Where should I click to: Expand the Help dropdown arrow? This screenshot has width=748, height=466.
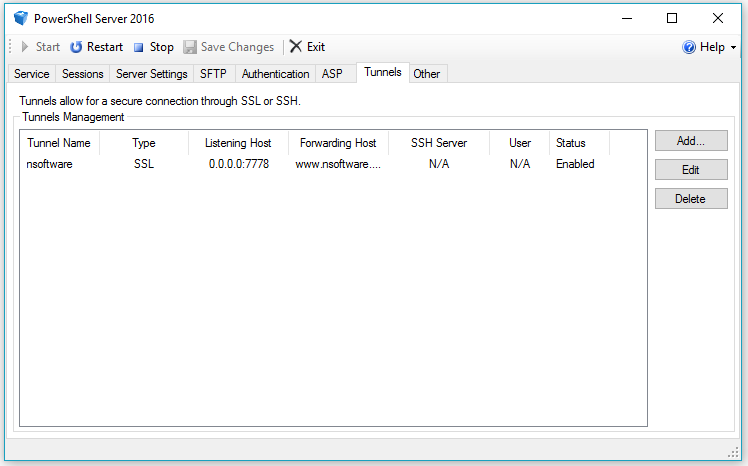pyautogui.click(x=733, y=47)
